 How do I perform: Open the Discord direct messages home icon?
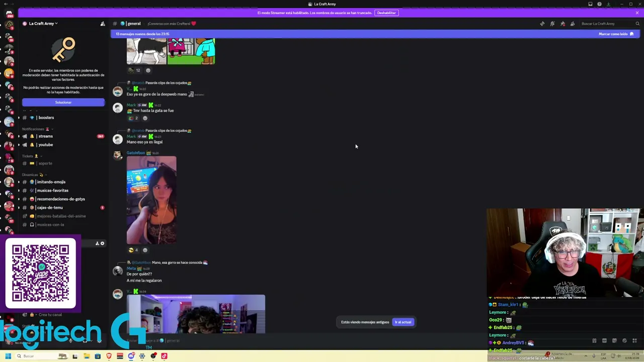(x=9, y=14)
